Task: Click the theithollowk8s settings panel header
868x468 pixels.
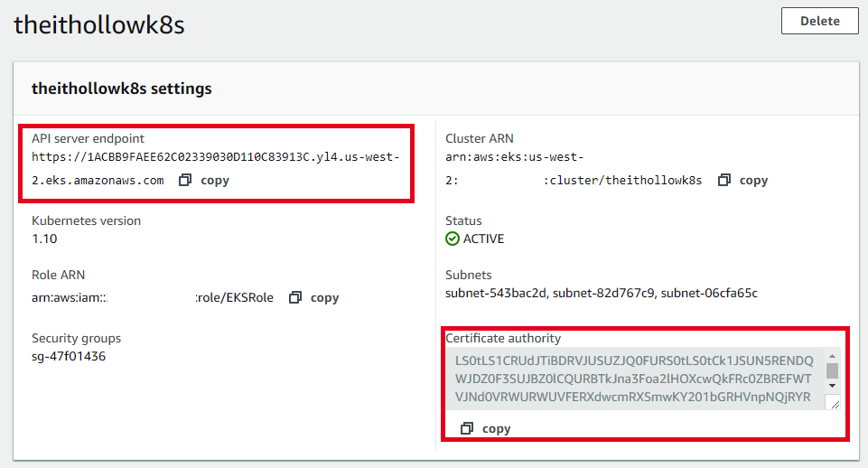Action: pos(122,89)
